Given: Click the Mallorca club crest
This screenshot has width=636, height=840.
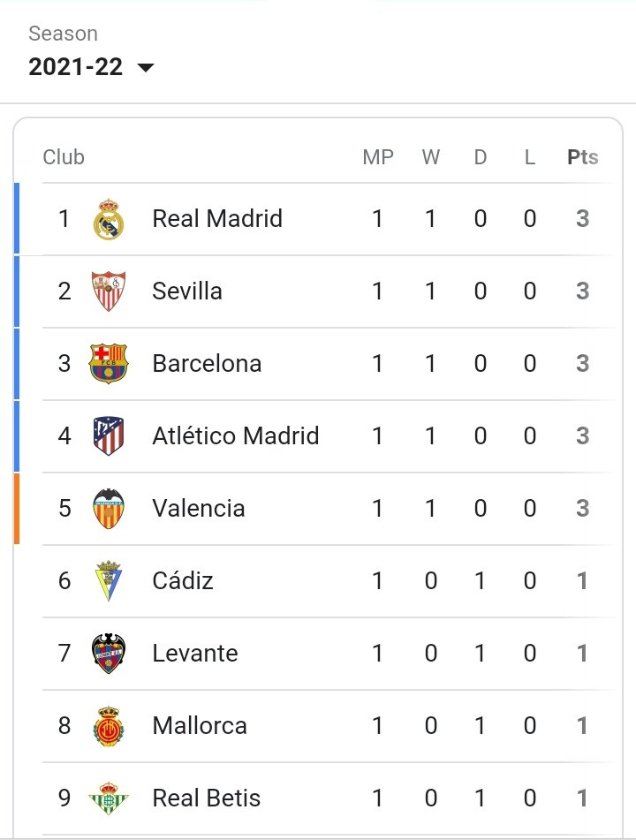Looking at the screenshot, I should (109, 726).
